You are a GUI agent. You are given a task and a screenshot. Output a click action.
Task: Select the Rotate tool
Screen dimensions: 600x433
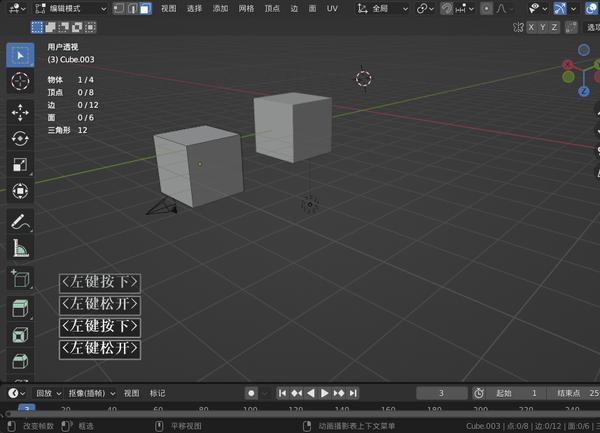coord(20,138)
